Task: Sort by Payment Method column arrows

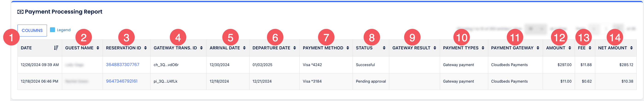Action: (x=348, y=48)
